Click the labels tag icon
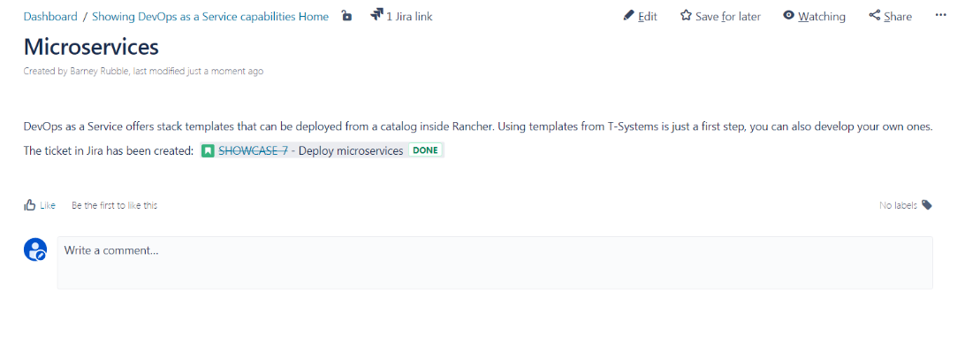Image resolution: width=980 pixels, height=337 pixels. coord(927,205)
